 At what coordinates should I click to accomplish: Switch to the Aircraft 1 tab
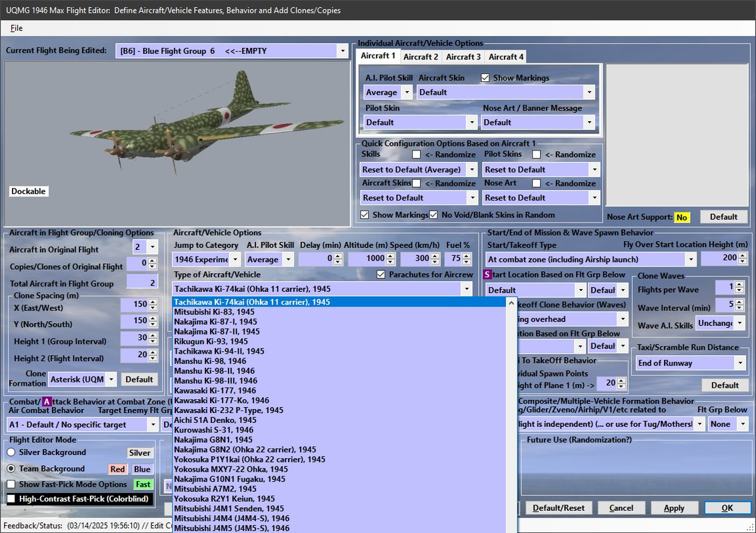(378, 56)
